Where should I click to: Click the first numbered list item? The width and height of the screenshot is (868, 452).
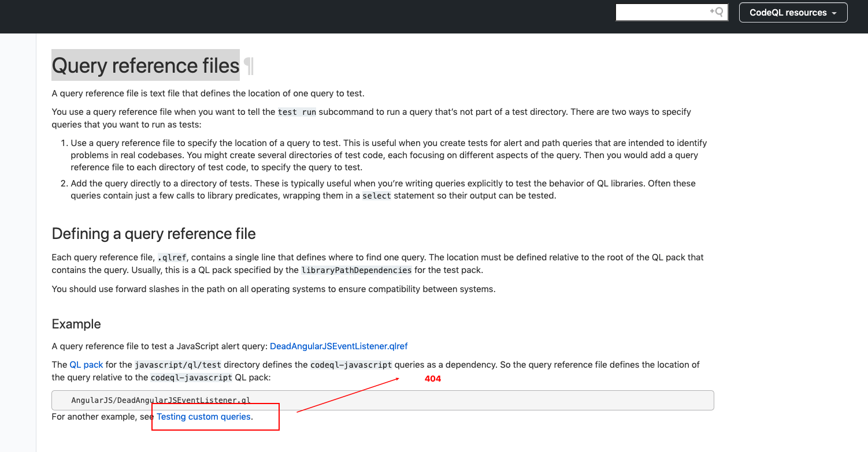(x=387, y=155)
